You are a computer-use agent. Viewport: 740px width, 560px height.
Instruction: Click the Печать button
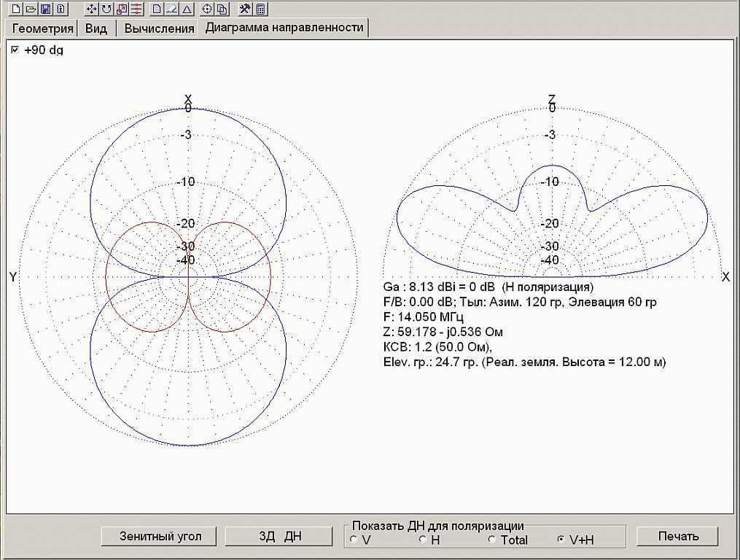point(678,536)
